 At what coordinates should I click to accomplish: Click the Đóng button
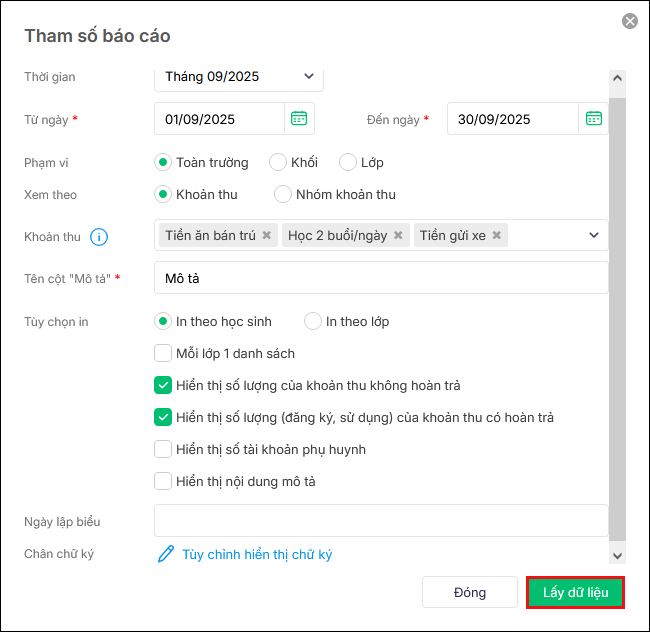click(469, 592)
